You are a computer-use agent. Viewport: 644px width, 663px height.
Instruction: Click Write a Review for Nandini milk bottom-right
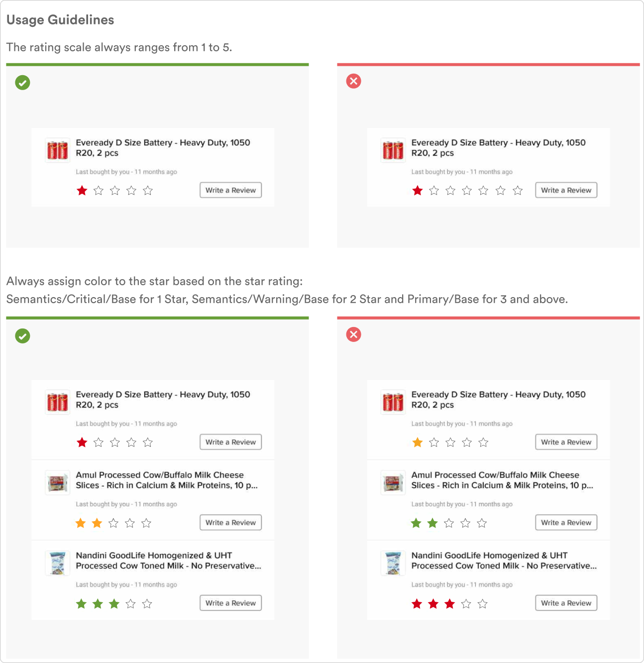point(566,603)
